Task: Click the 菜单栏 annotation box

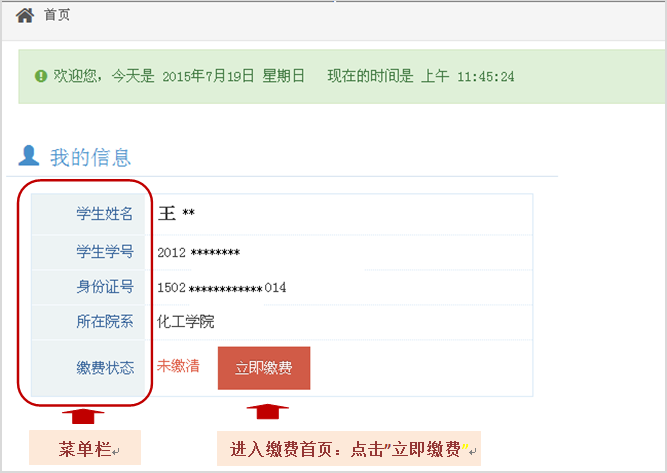Action: (85, 448)
